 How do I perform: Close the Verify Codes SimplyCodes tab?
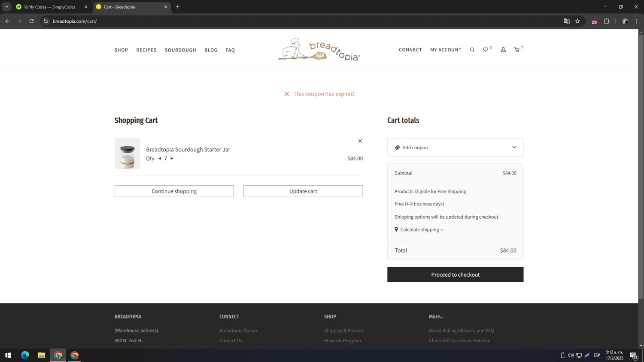coord(85,7)
